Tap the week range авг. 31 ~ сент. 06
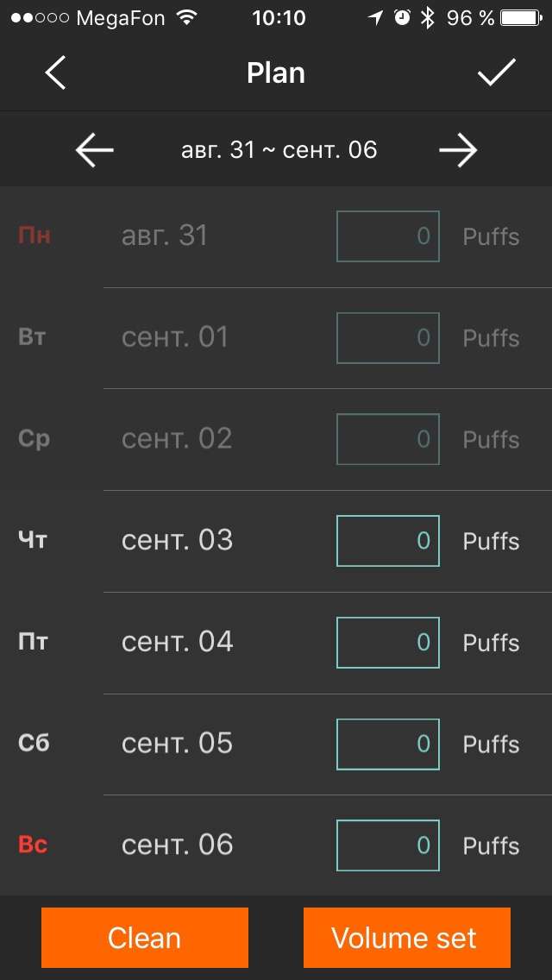 pyautogui.click(x=279, y=150)
